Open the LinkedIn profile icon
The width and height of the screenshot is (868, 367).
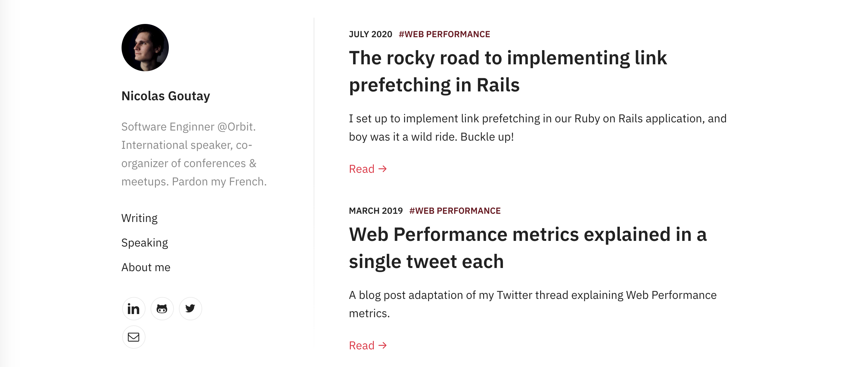[x=134, y=309]
